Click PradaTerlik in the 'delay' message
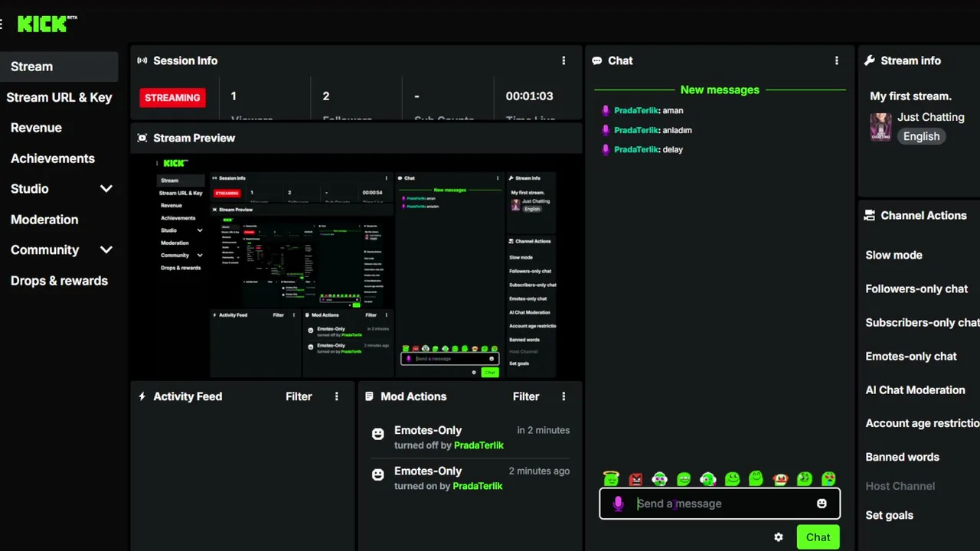The height and width of the screenshot is (551, 980). (636, 149)
